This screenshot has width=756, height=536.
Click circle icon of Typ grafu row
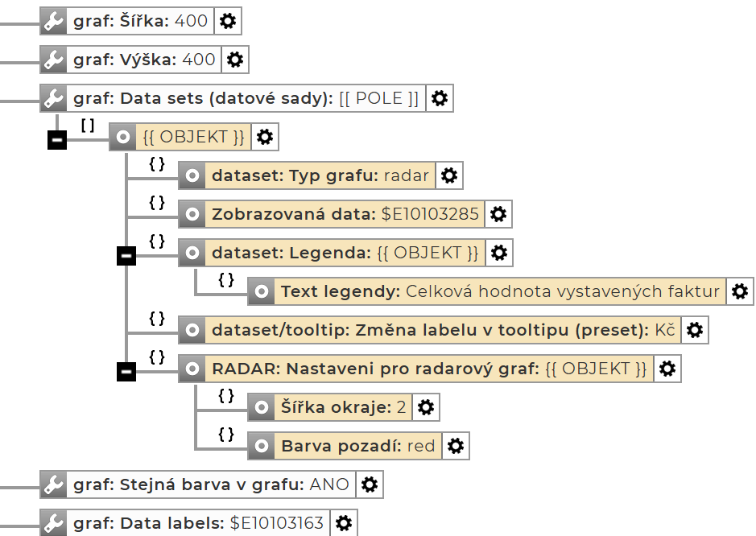192,175
